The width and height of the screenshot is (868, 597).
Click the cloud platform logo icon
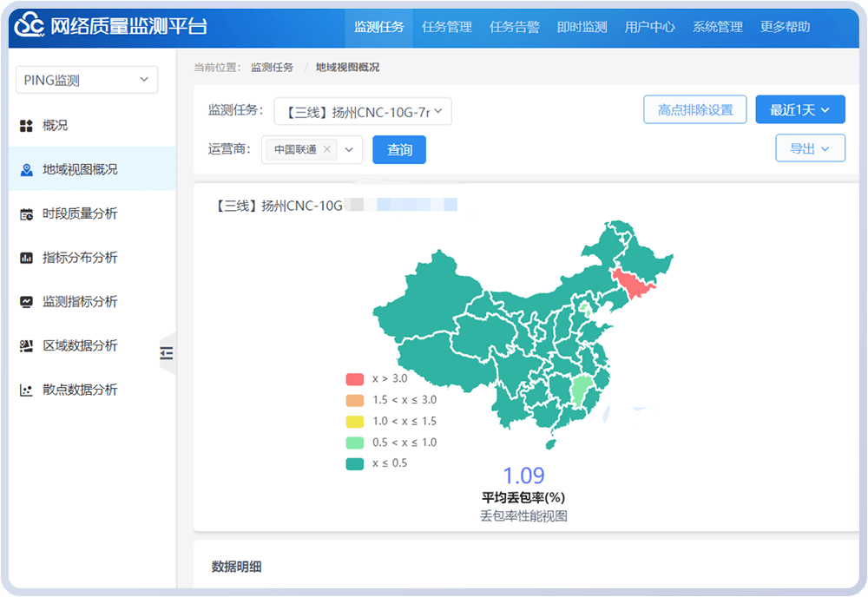coord(29,26)
